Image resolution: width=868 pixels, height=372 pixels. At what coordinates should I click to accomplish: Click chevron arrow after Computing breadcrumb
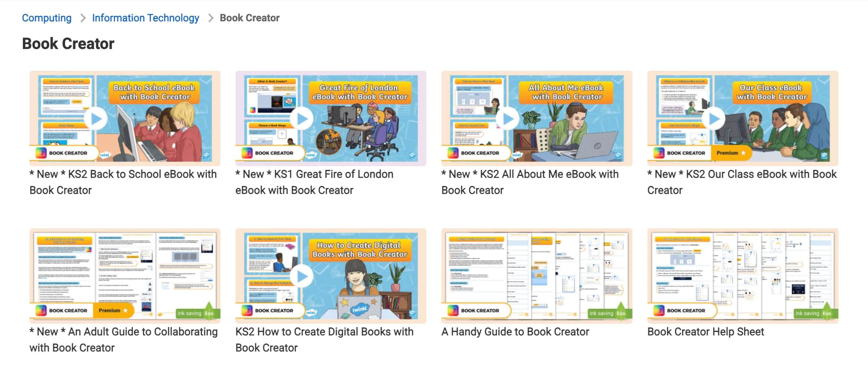[83, 18]
